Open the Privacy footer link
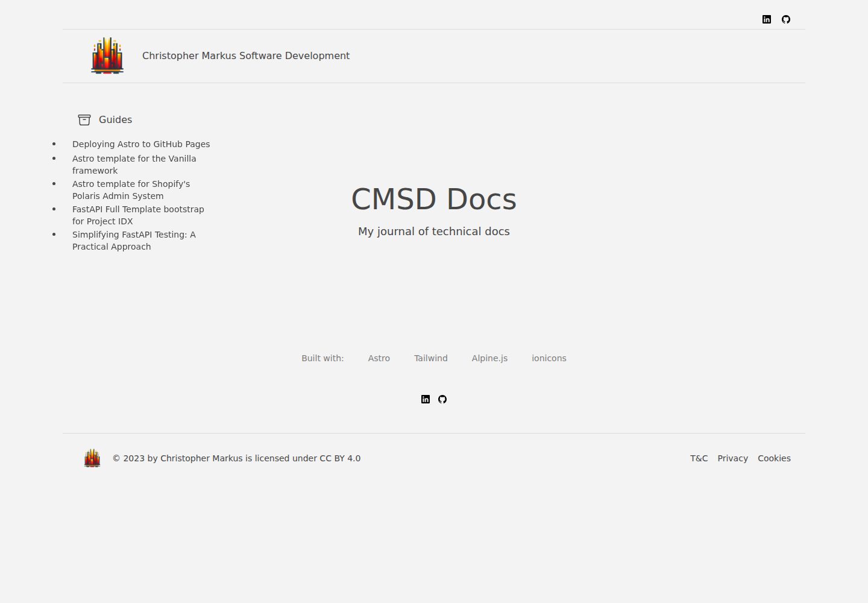 [733, 458]
